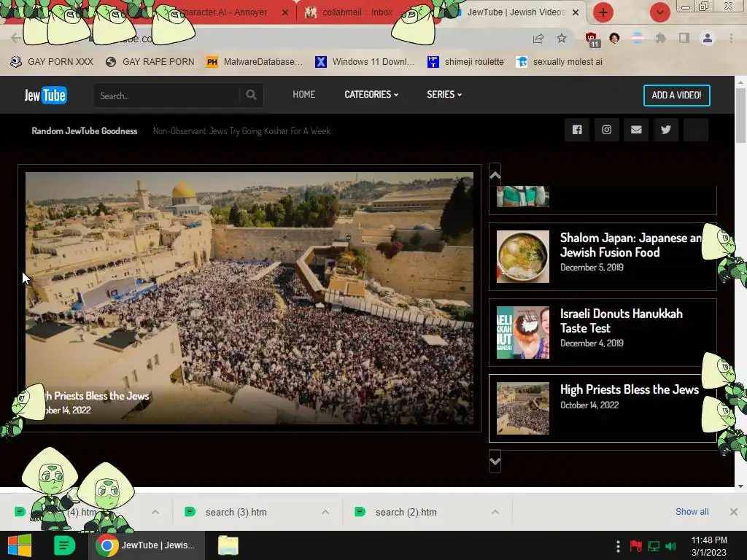
Task: Open shimeji roulette bookmark
Action: (466, 62)
